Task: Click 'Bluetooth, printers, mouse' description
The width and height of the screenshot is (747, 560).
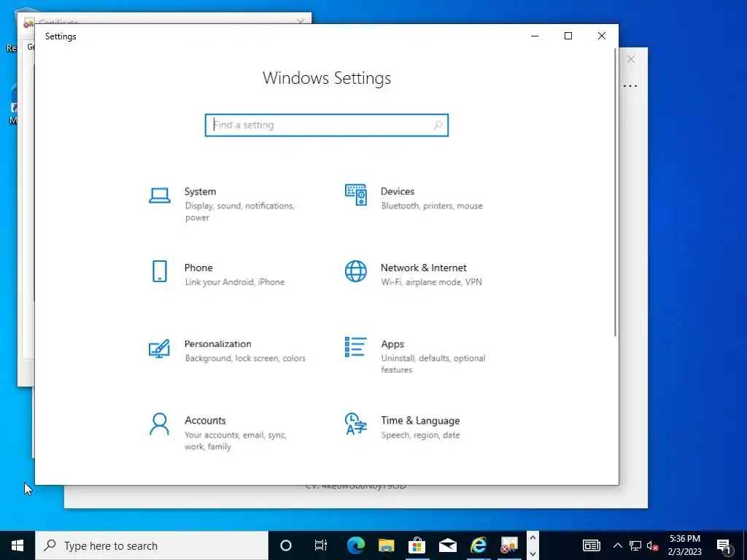Action: tap(432, 206)
